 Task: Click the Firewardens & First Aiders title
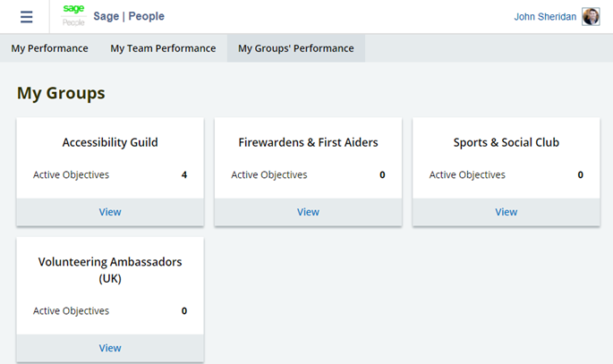(308, 142)
